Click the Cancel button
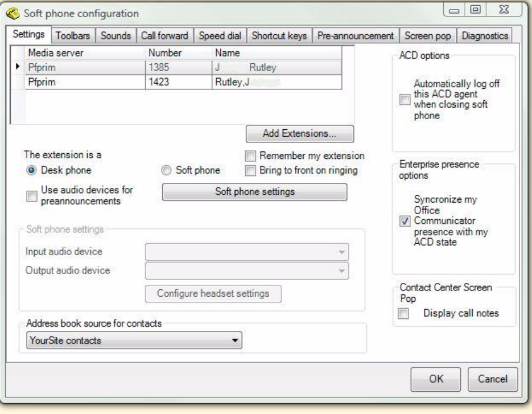 tap(493, 379)
